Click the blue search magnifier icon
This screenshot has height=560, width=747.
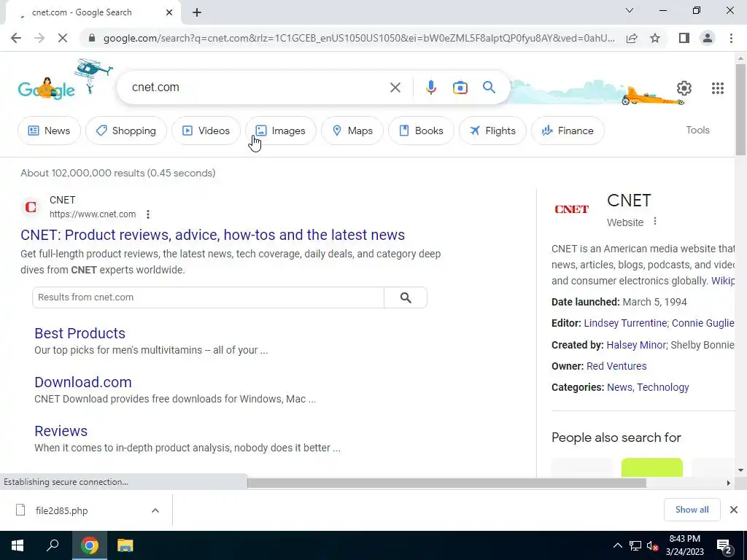489,87
